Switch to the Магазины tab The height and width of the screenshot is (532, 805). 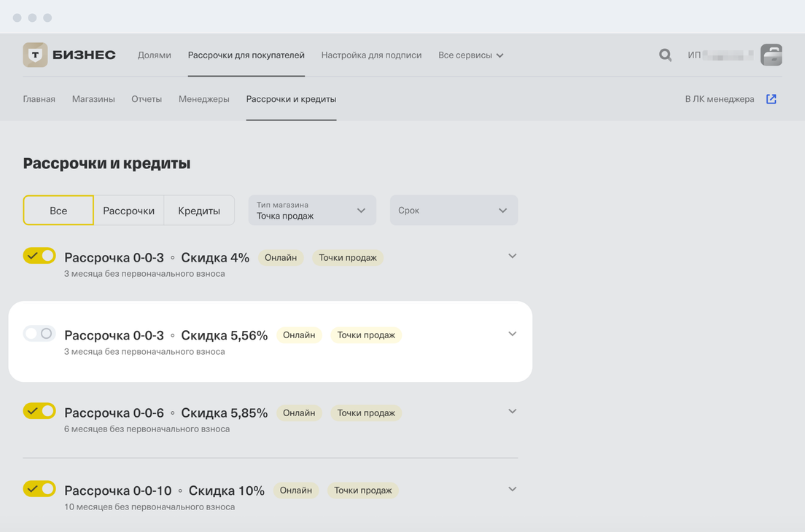pyautogui.click(x=93, y=99)
